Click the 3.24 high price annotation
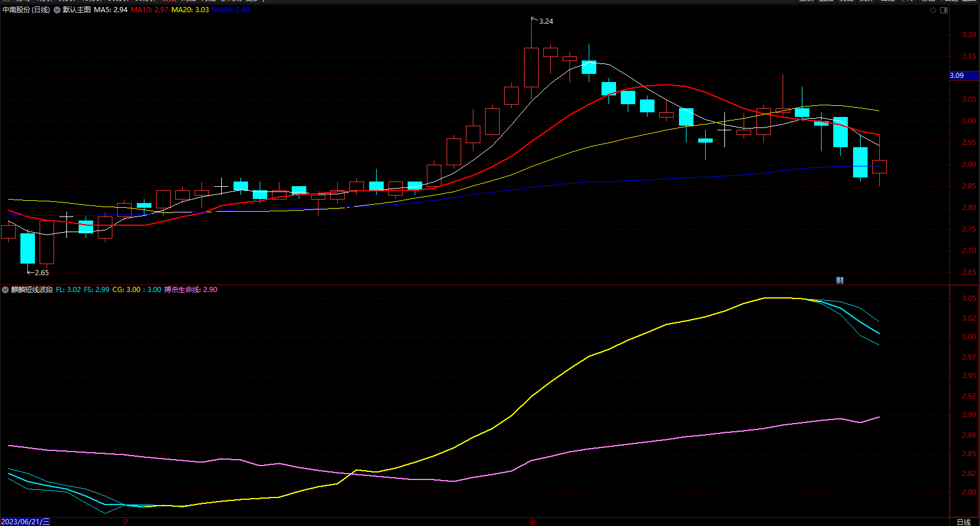 click(x=546, y=22)
